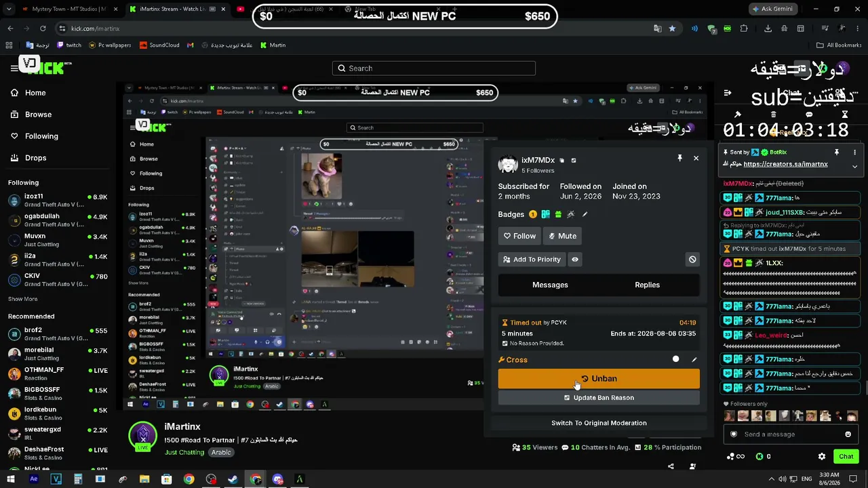Image resolution: width=868 pixels, height=488 pixels.
Task: Open OTHMAN_FF recommended channel
Action: (x=58, y=373)
